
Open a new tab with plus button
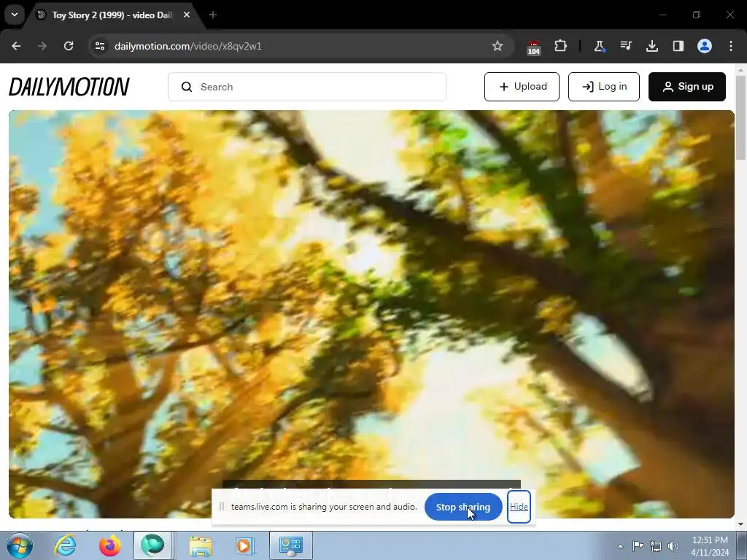point(213,15)
